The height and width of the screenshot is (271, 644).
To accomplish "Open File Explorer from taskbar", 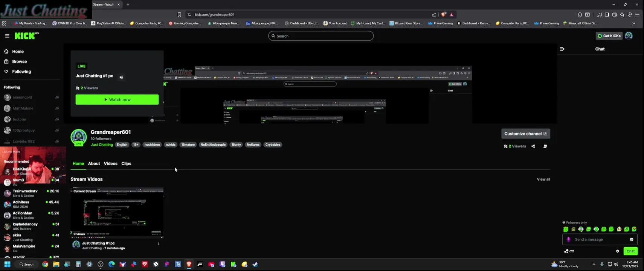I will point(56,264).
